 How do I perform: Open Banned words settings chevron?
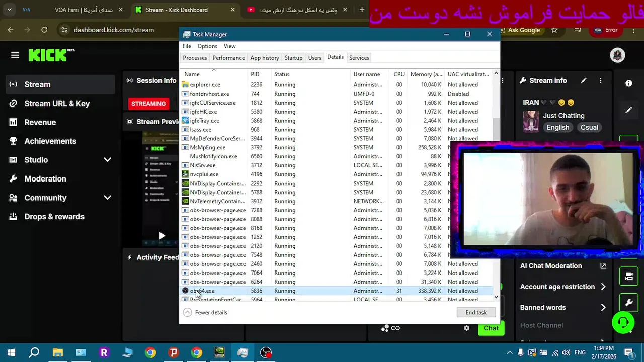[603, 307]
